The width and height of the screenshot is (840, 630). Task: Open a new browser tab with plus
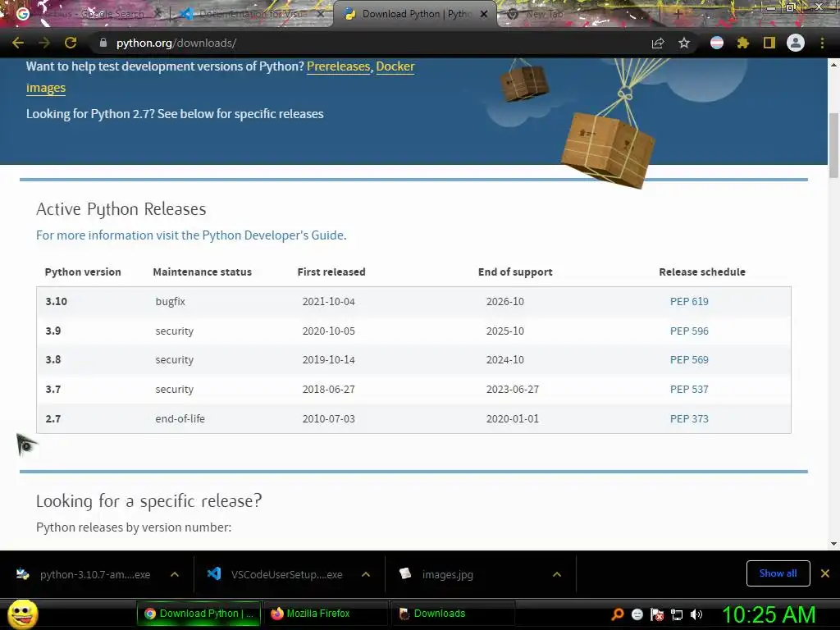click(x=678, y=14)
